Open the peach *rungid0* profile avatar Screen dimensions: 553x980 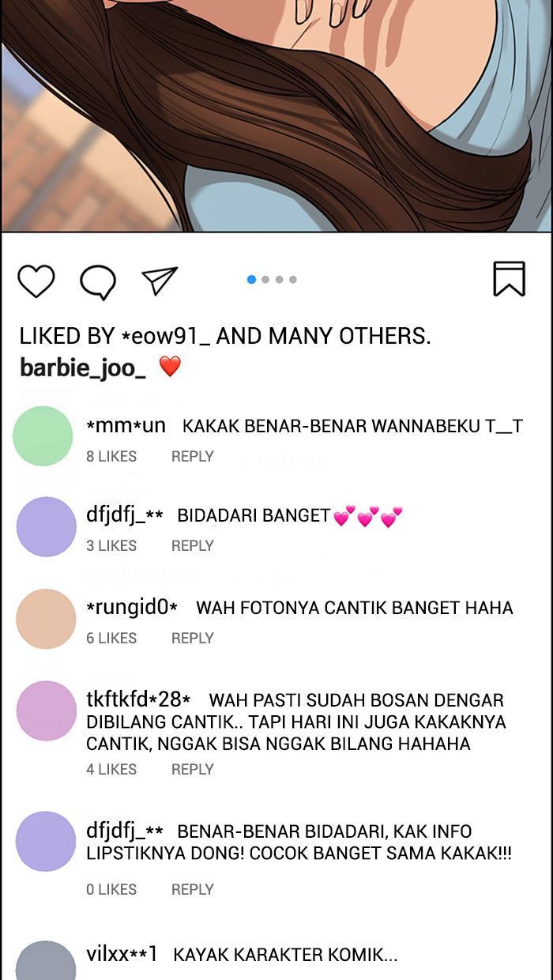pos(46,619)
